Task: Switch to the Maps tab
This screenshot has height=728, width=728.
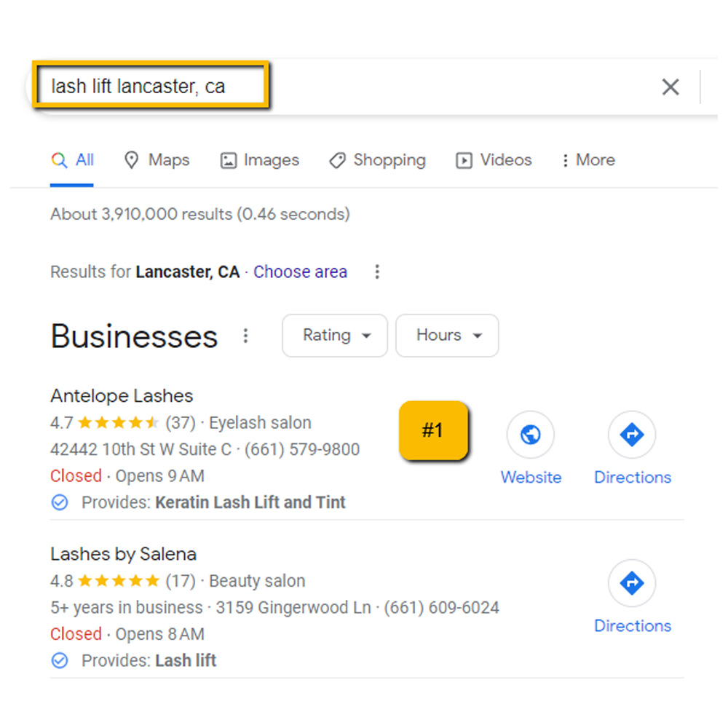Action: [157, 160]
